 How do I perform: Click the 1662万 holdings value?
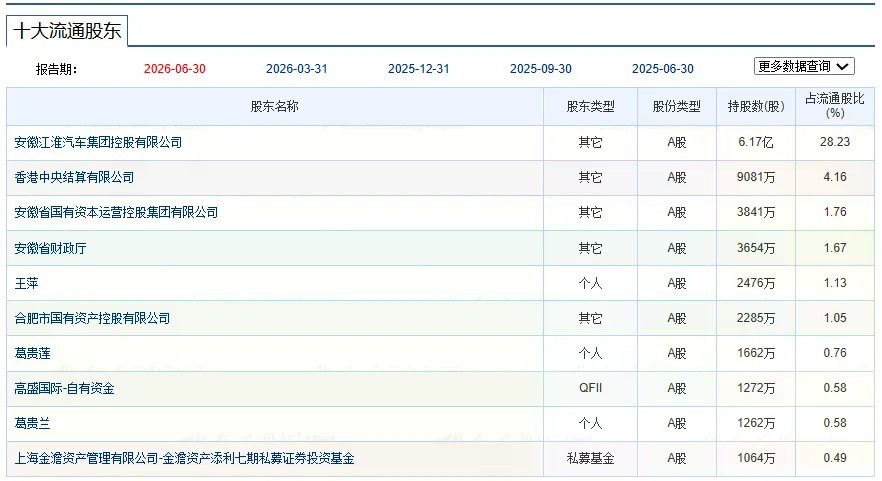pos(755,353)
